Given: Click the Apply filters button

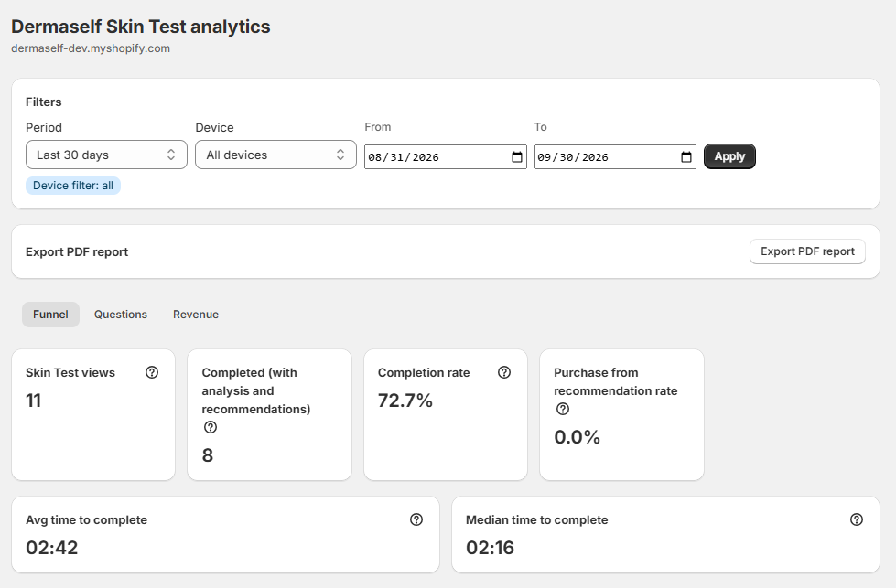Looking at the screenshot, I should 729,156.
